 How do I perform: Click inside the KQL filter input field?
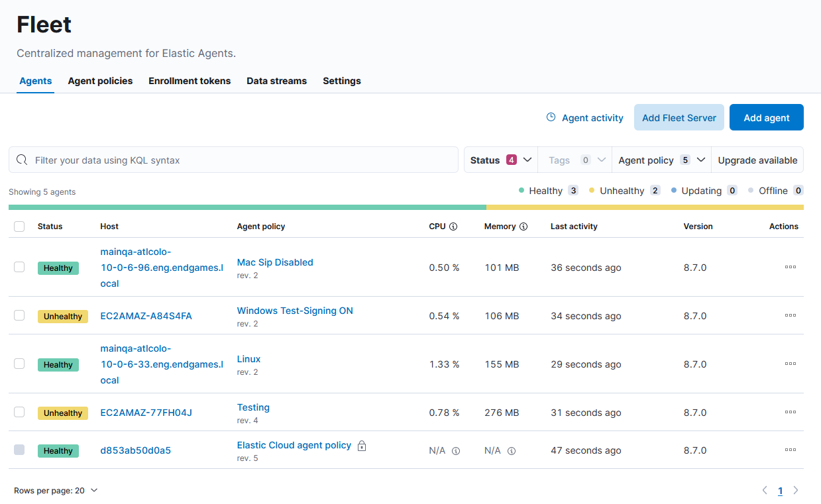(232, 160)
